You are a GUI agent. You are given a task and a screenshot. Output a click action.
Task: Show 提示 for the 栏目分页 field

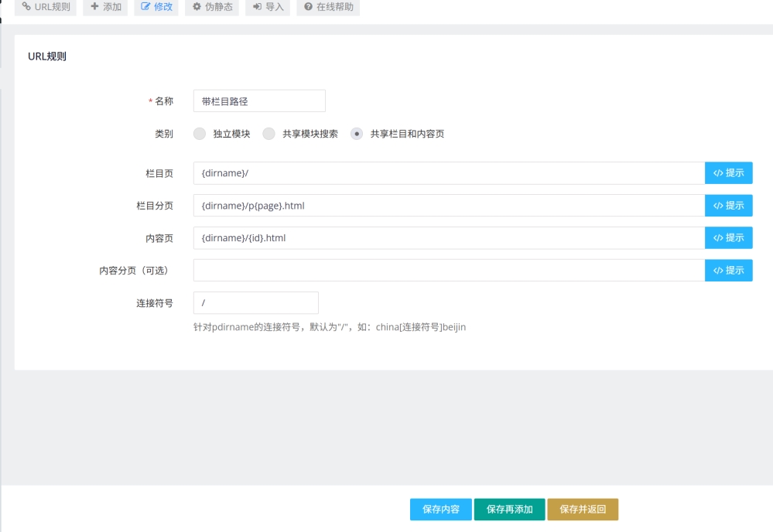coord(729,206)
